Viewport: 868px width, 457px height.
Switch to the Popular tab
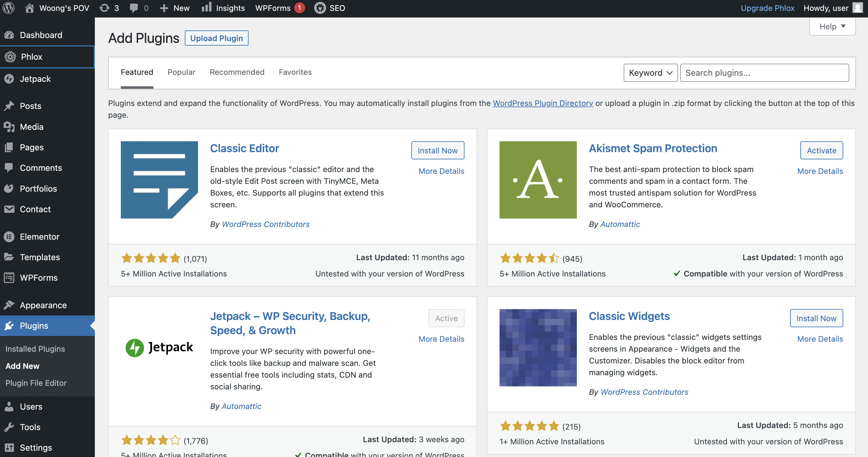coord(181,72)
